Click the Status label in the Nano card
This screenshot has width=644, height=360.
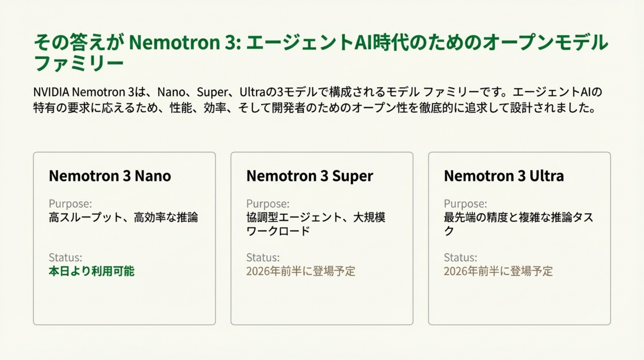(x=66, y=257)
